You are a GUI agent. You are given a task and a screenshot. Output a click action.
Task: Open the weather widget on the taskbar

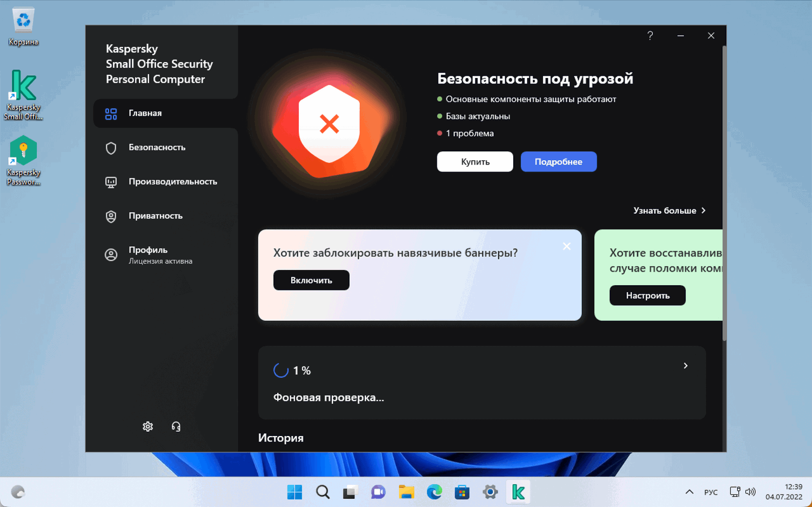(x=18, y=492)
